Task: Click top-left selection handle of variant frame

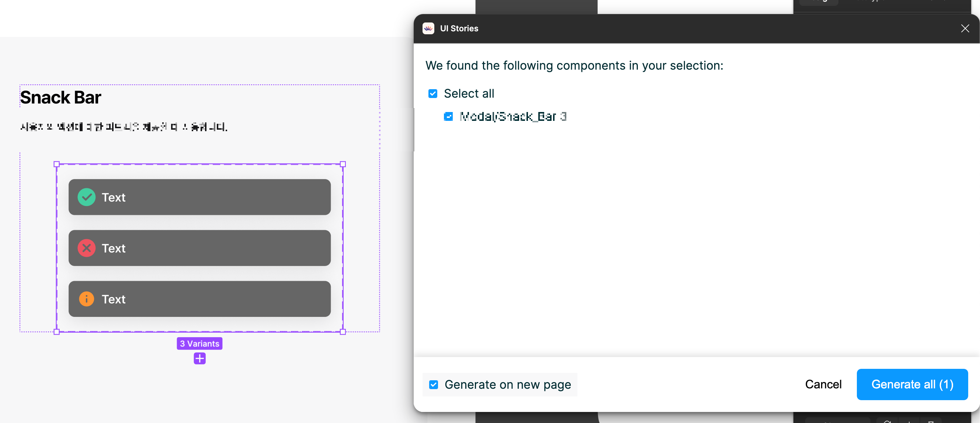Action: [57, 164]
